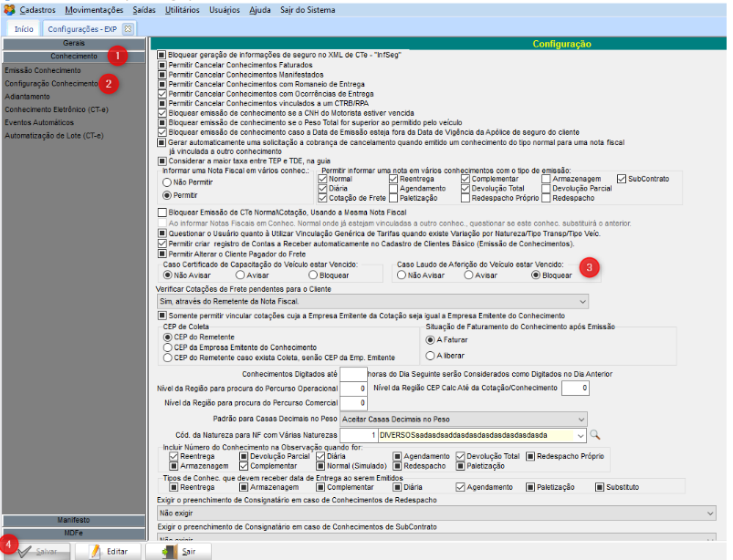Toggle Devolução Parcial emission type checkbox
733x560 pixels.
click(x=546, y=188)
